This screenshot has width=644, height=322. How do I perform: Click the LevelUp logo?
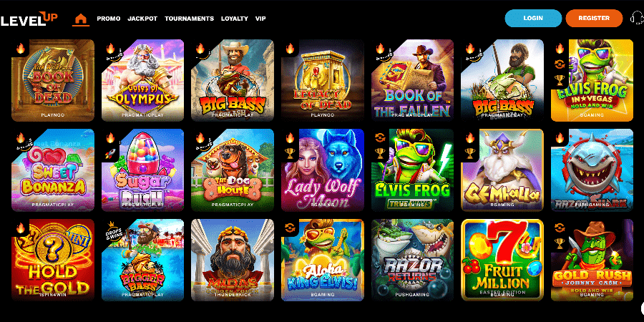[x=29, y=19]
